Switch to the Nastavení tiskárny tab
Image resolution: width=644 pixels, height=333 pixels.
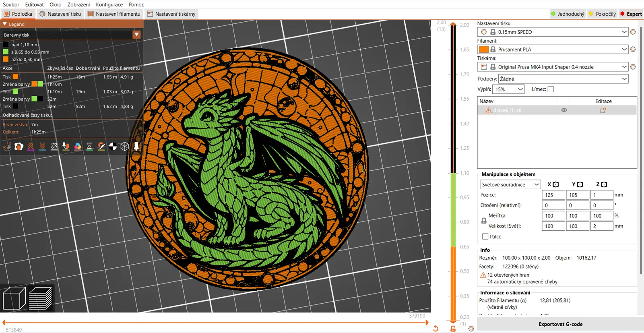point(171,14)
